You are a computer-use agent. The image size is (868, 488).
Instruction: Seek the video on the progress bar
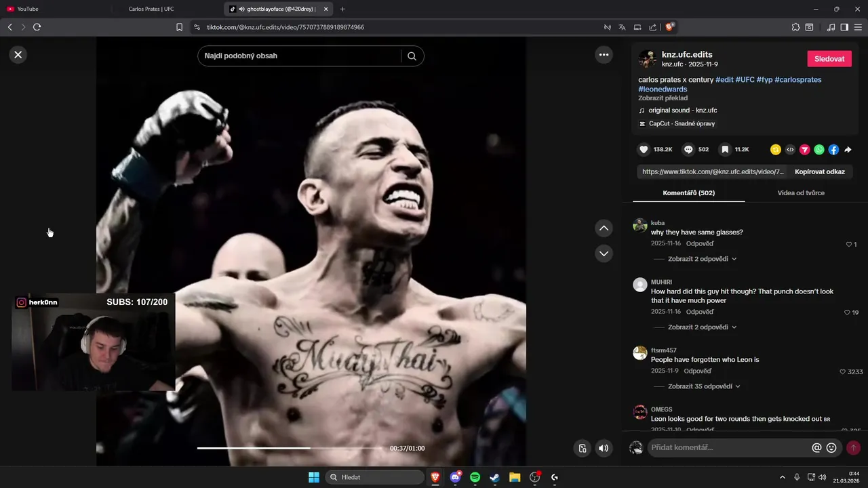coord(290,448)
